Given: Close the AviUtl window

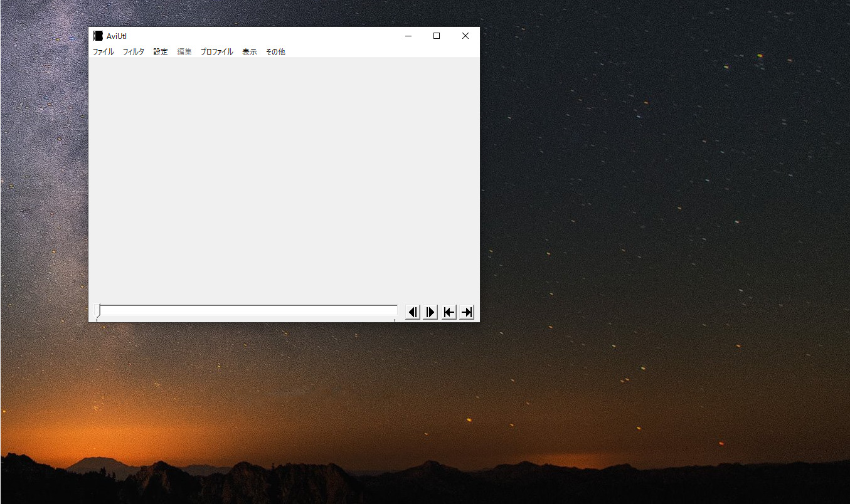Looking at the screenshot, I should (x=465, y=36).
